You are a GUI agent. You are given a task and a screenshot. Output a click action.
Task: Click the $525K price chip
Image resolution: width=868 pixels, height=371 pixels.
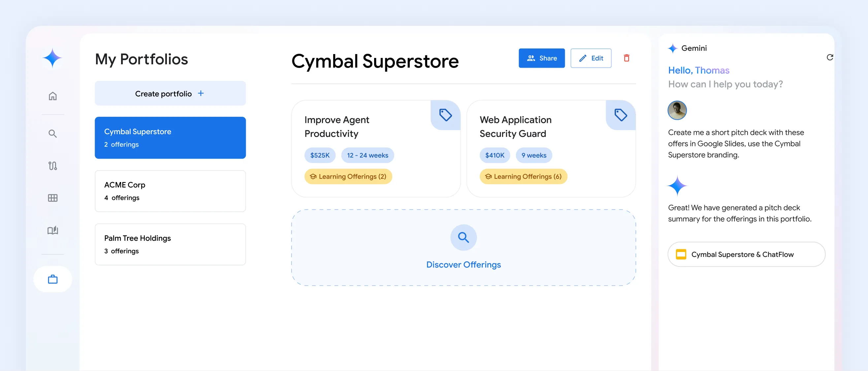pos(320,155)
